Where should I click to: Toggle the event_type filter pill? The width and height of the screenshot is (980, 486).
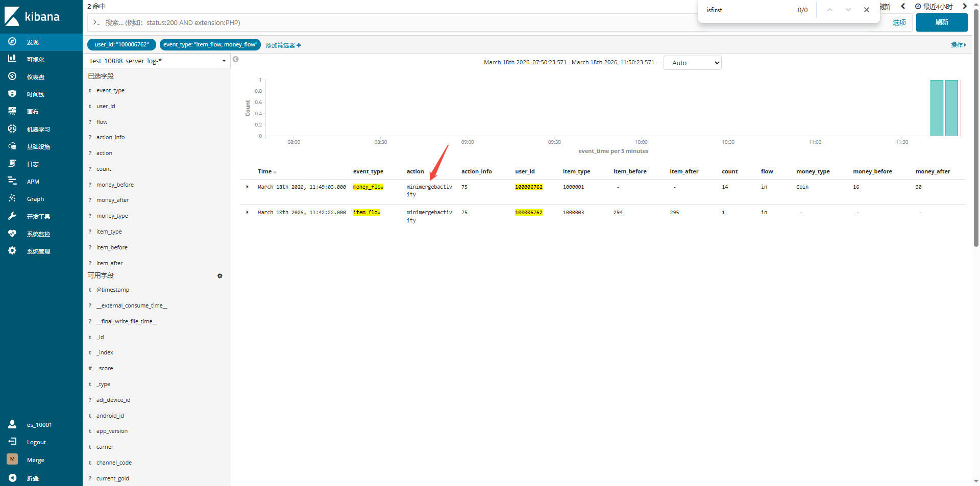tap(210, 45)
